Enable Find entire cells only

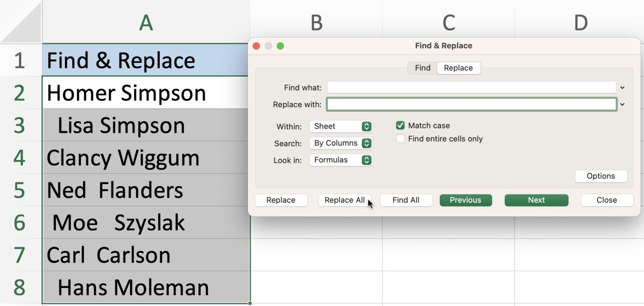(x=400, y=139)
